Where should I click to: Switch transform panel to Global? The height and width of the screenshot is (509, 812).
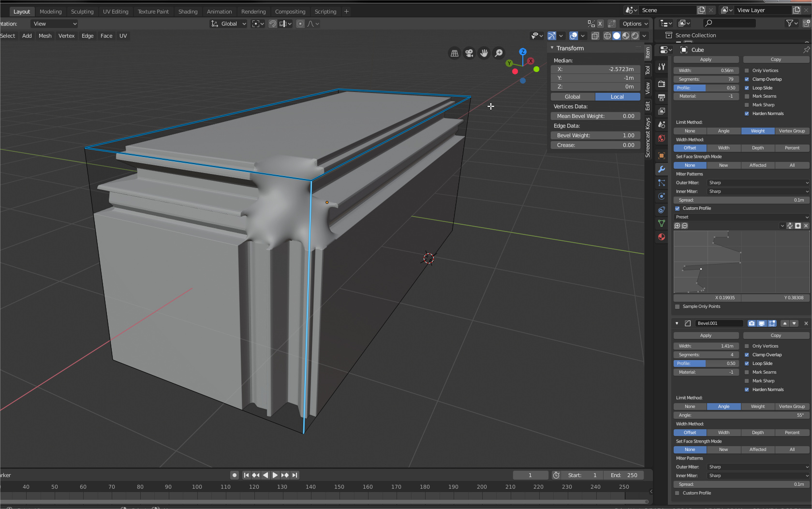pyautogui.click(x=573, y=97)
